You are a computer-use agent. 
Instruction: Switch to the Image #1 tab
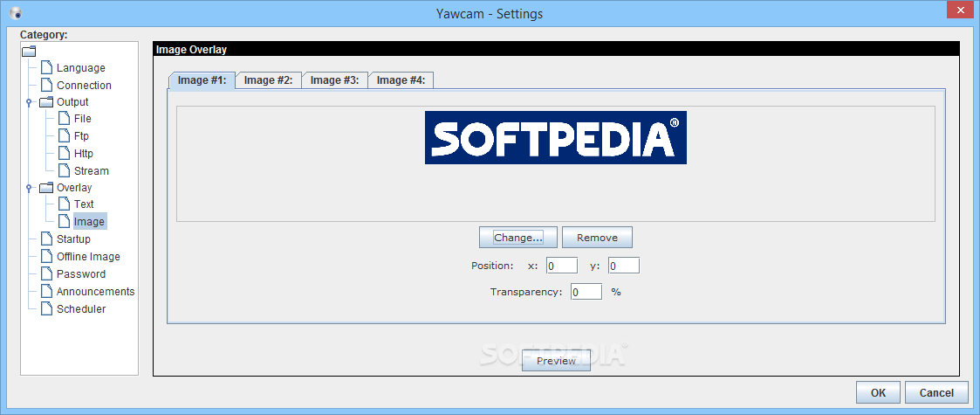tap(202, 80)
